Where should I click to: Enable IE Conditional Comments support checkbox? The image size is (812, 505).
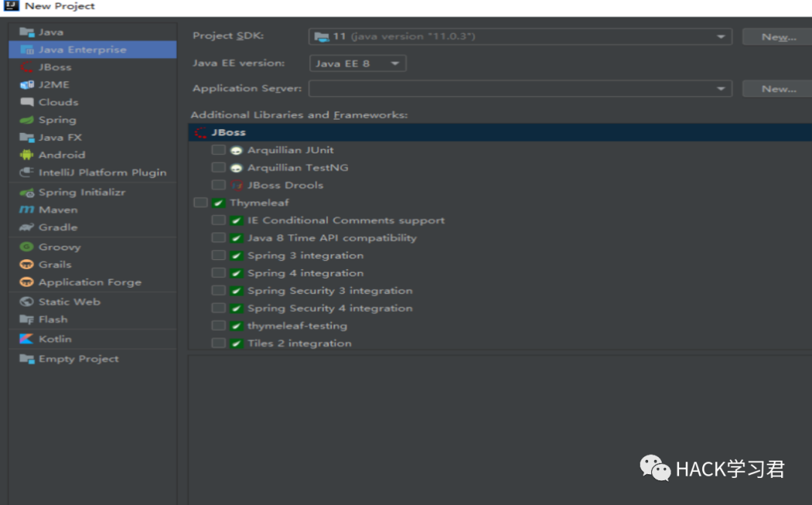[x=219, y=220]
